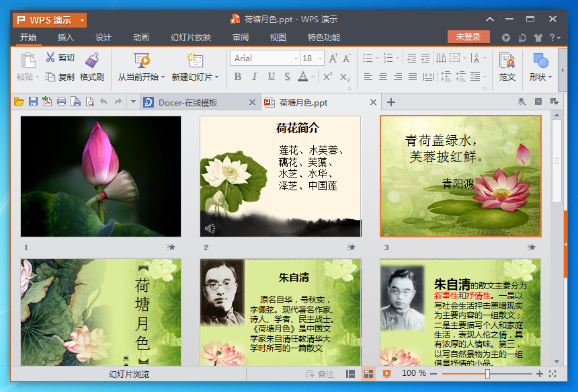This screenshot has height=392, width=578.
Task: Toggle bold formatting
Action: (x=238, y=77)
